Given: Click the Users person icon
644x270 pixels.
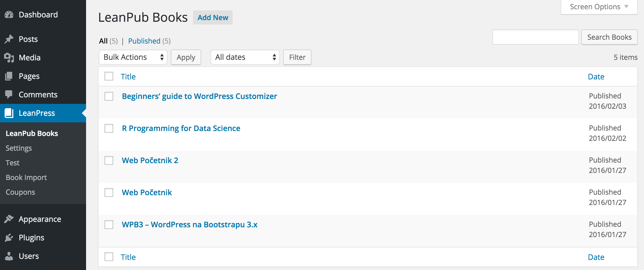Looking at the screenshot, I should coord(9,256).
